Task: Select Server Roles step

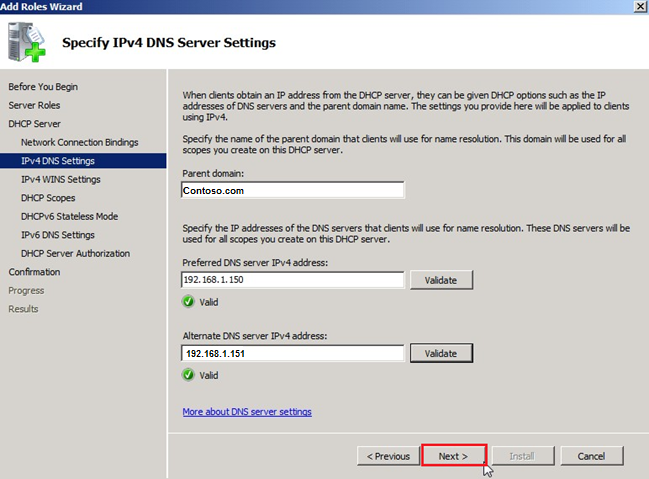Action: [x=34, y=105]
